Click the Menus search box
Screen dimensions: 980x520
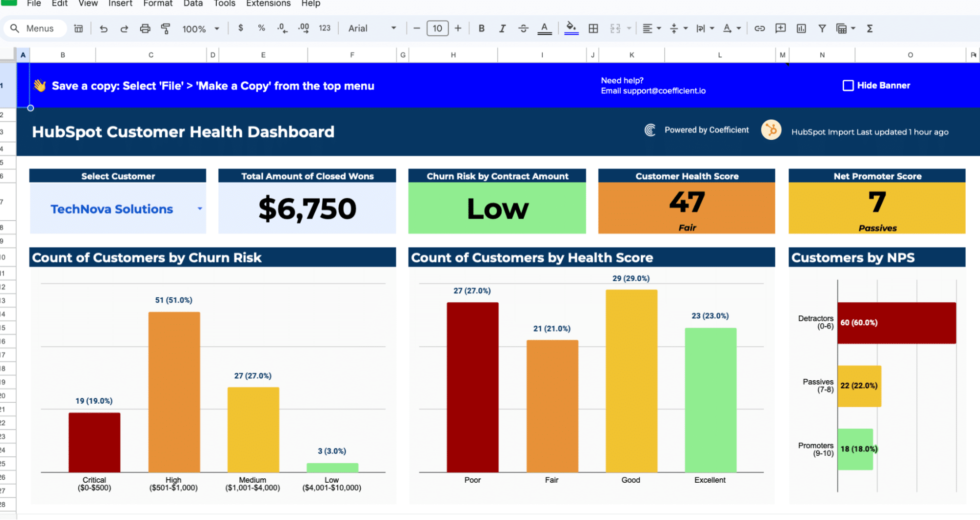(34, 28)
